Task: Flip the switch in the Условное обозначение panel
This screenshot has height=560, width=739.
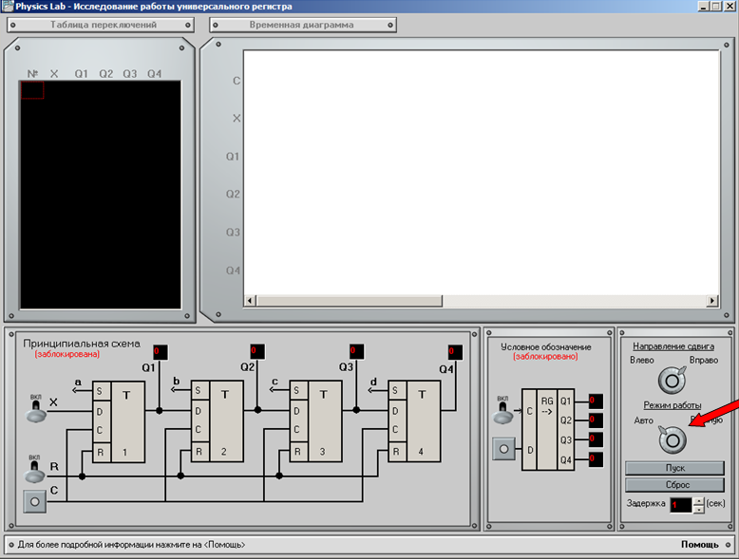Action: pyautogui.click(x=502, y=413)
